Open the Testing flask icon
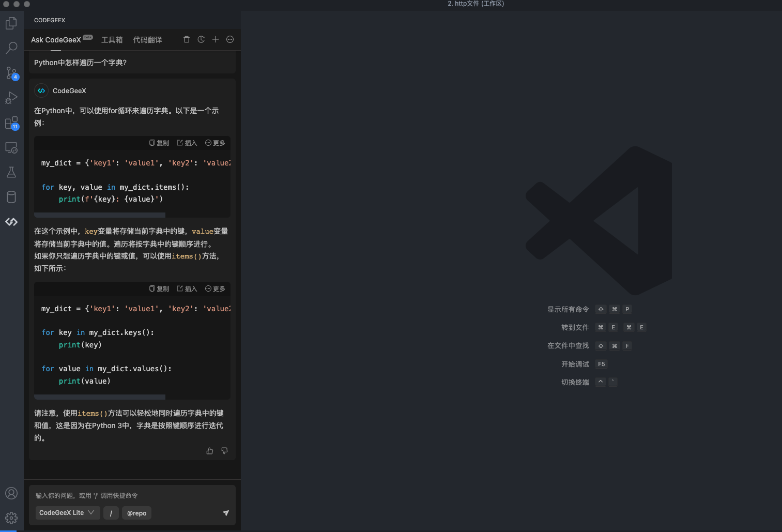Image resolution: width=782 pixels, height=532 pixels. 11,172
